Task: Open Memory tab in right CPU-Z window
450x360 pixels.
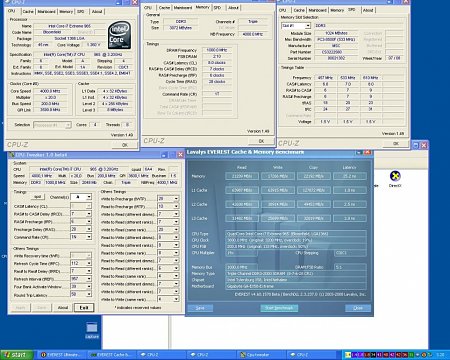Action: (337, 10)
